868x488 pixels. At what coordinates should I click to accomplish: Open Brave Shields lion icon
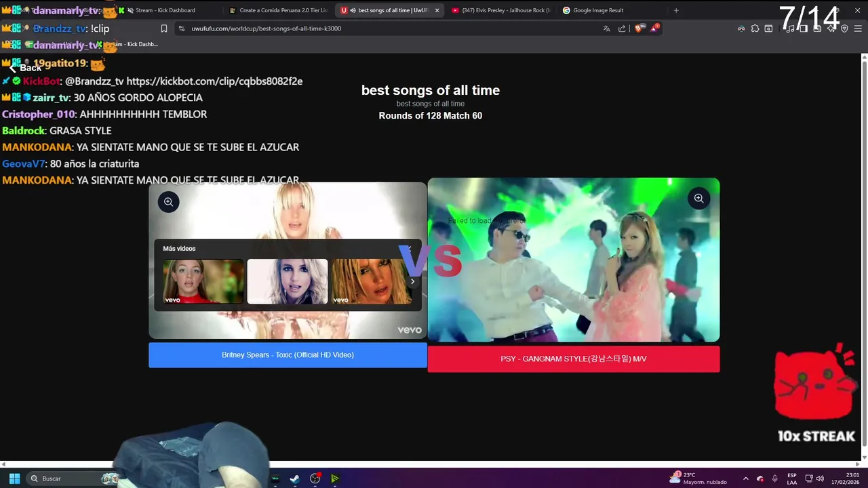[638, 28]
